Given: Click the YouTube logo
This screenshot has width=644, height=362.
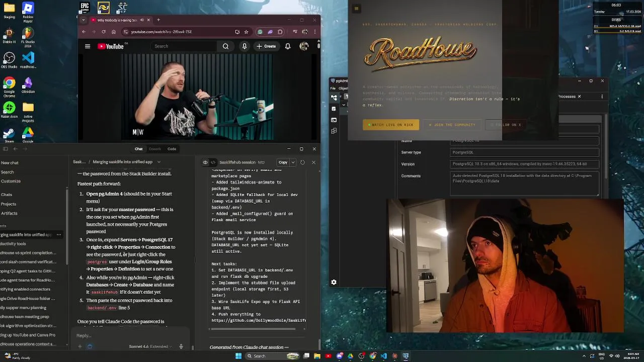Looking at the screenshot, I should [x=111, y=46].
